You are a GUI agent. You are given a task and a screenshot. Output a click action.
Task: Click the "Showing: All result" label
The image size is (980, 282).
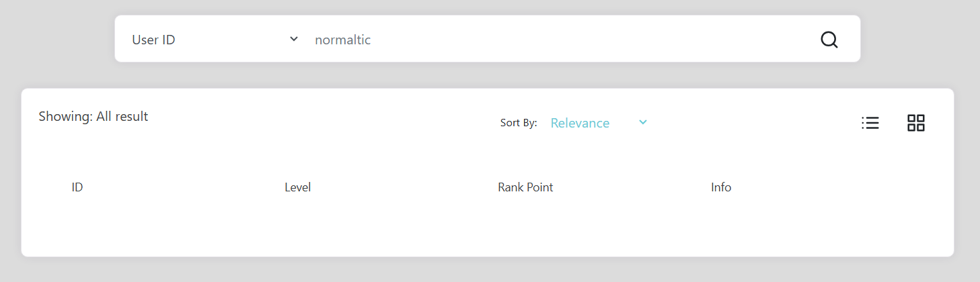(93, 116)
